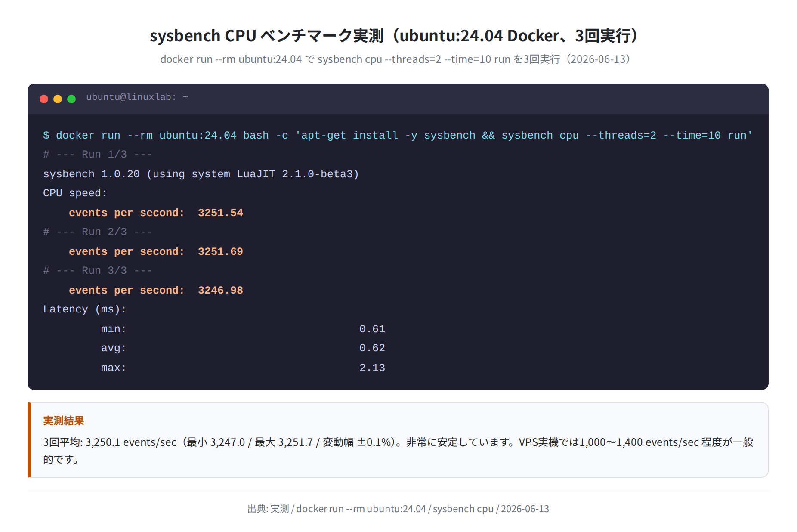Click the '# --- Run 2/3 ---' comment
Viewport: 797px width, 532px height.
98,232
